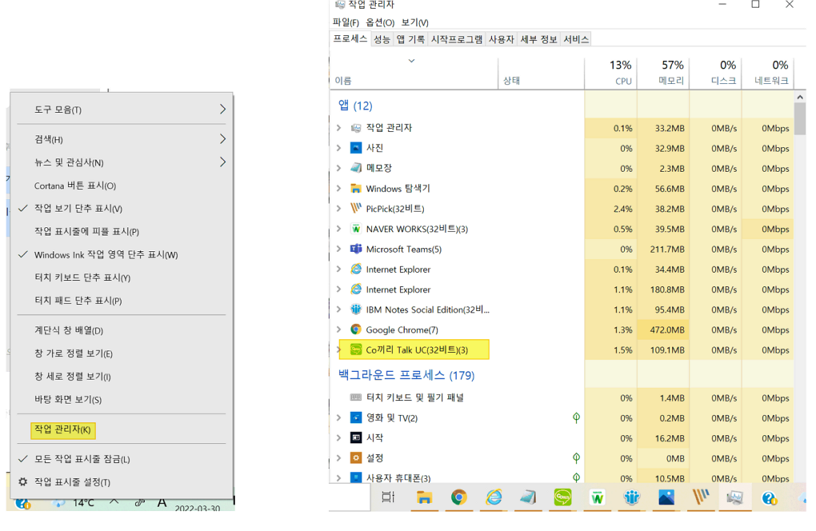
Task: Click the 터치 키보드 및 필기 패널 keyboard icon
Action: (356, 397)
